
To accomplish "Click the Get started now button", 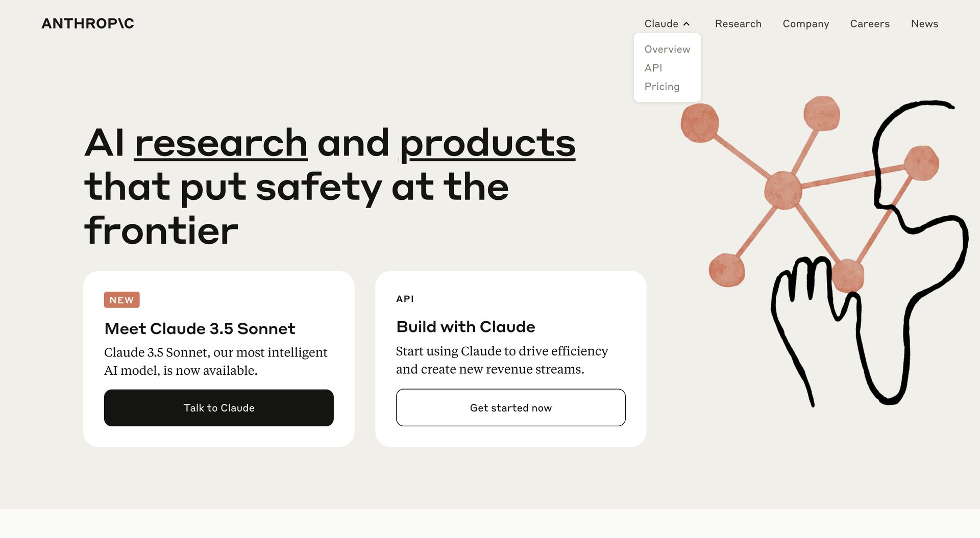I will [510, 407].
